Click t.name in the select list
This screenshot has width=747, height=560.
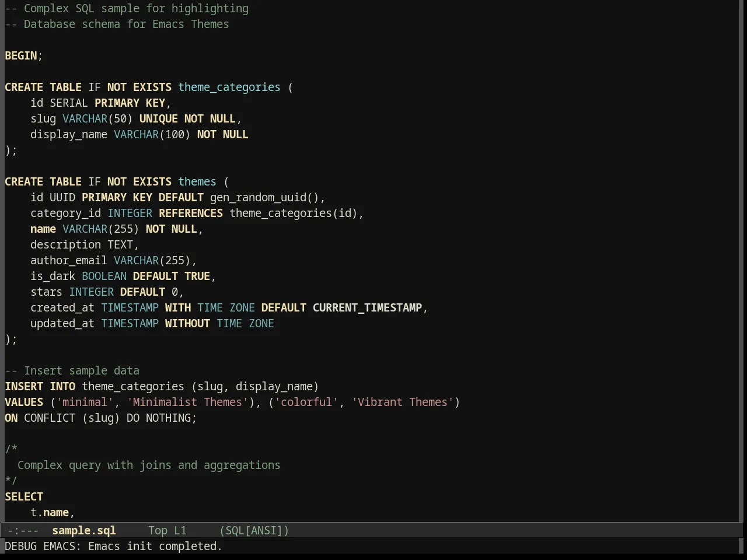point(50,512)
